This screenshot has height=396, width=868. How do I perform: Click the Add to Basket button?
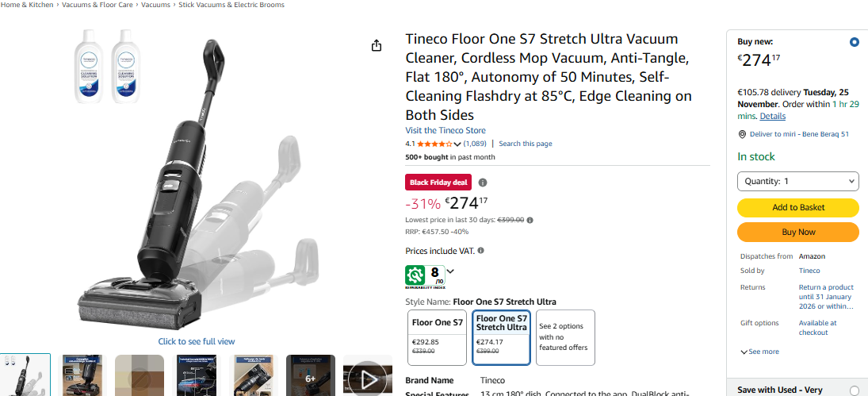pyautogui.click(x=797, y=207)
